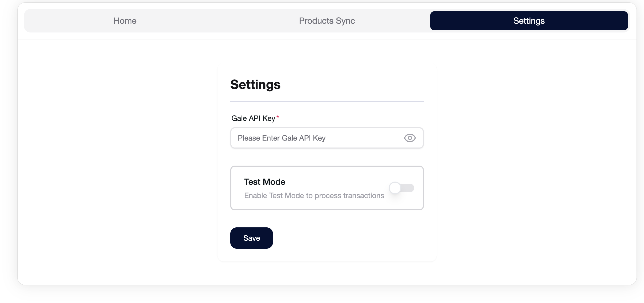
Task: Select the Settings tab
Action: (x=529, y=21)
